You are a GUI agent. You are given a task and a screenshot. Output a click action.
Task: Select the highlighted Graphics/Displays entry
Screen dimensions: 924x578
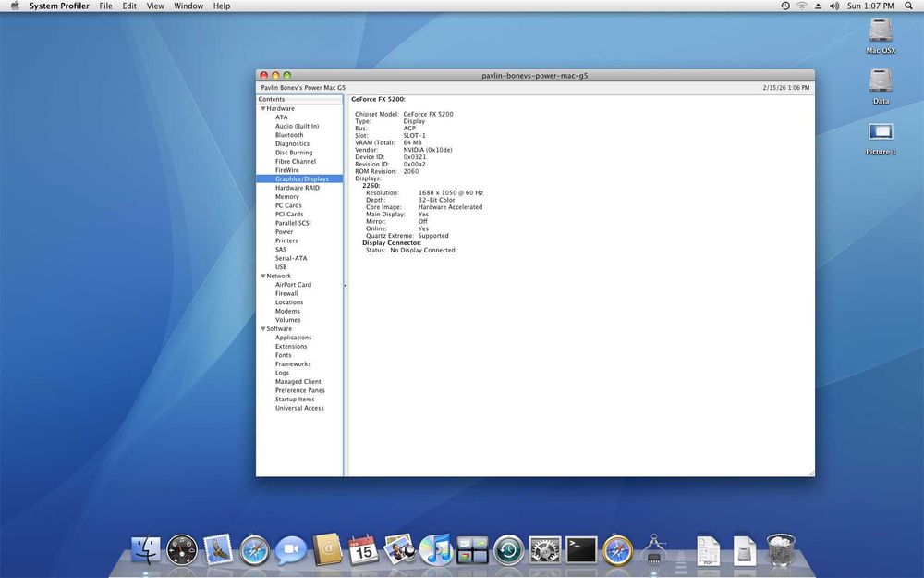(299, 178)
